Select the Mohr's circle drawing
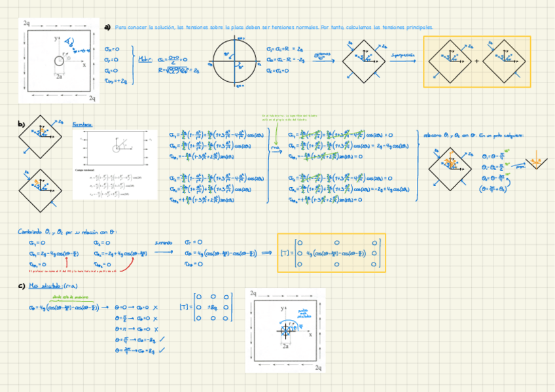The image size is (555, 392). [235, 61]
